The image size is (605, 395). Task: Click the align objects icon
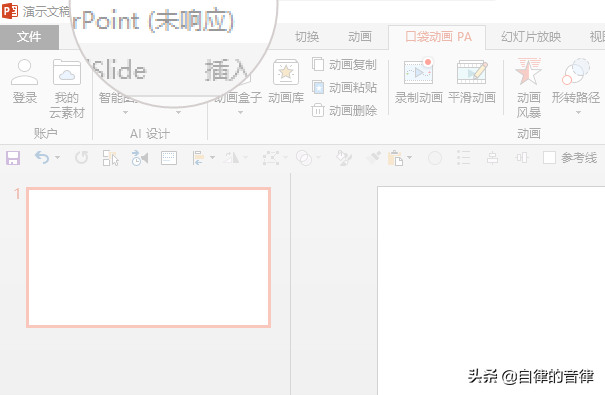(198, 158)
